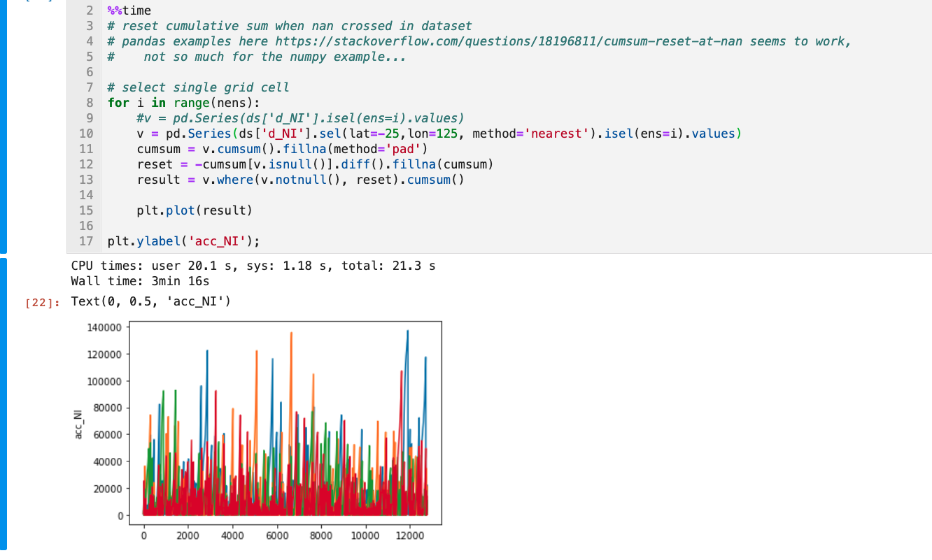Screen dimensions: 932x560
Task: Click the 4000 x-axis tick label
Action: [232, 536]
